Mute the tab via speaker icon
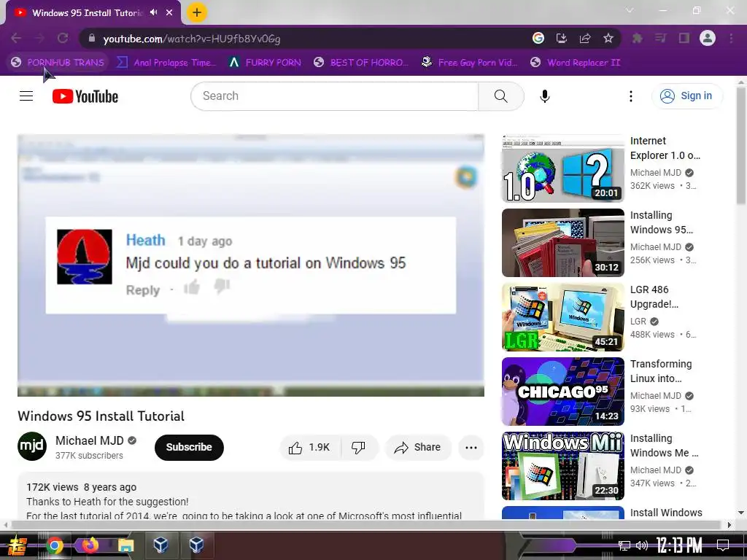 click(153, 12)
